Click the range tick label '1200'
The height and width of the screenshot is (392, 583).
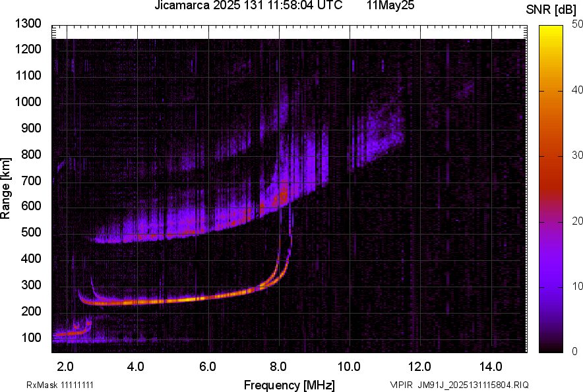pos(28,49)
